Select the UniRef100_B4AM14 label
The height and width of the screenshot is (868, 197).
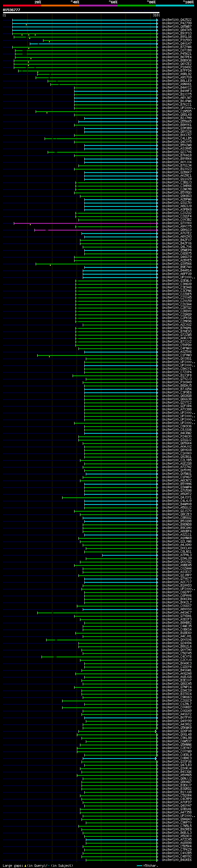coord(176,270)
